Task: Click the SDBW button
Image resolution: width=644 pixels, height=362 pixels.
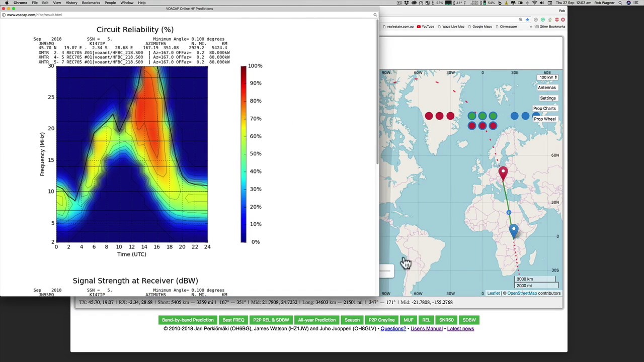Action: tap(469, 320)
